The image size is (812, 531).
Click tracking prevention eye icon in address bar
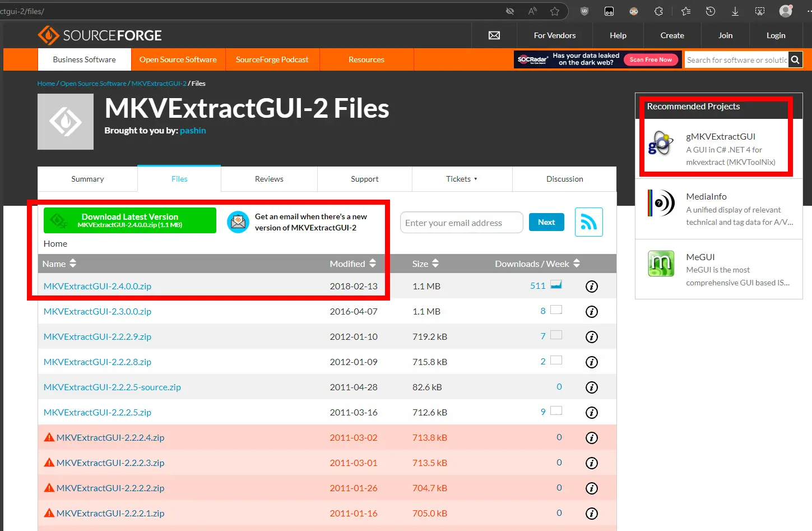tap(510, 11)
